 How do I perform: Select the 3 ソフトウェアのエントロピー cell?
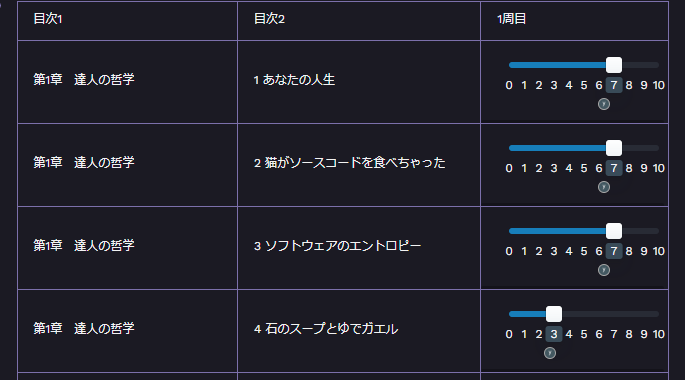(x=359, y=248)
